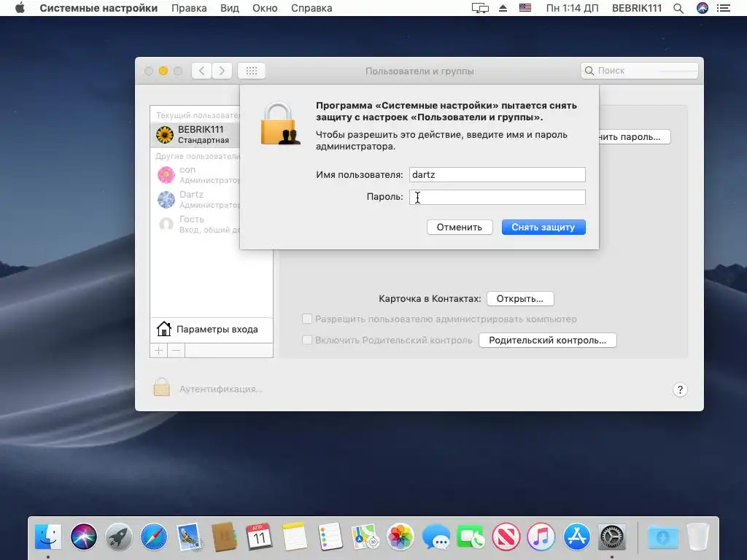Image resolution: width=747 pixels, height=560 pixels.
Task: Open the Правка menu
Action: coord(189,8)
